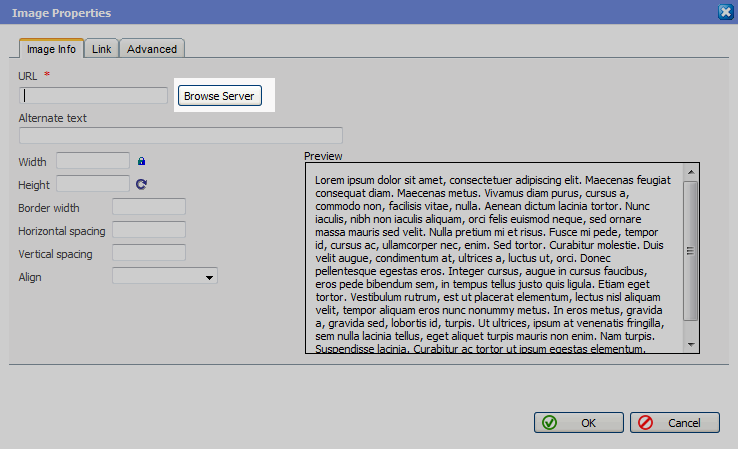The width and height of the screenshot is (738, 449).
Task: Click the Preview label
Action: point(323,156)
